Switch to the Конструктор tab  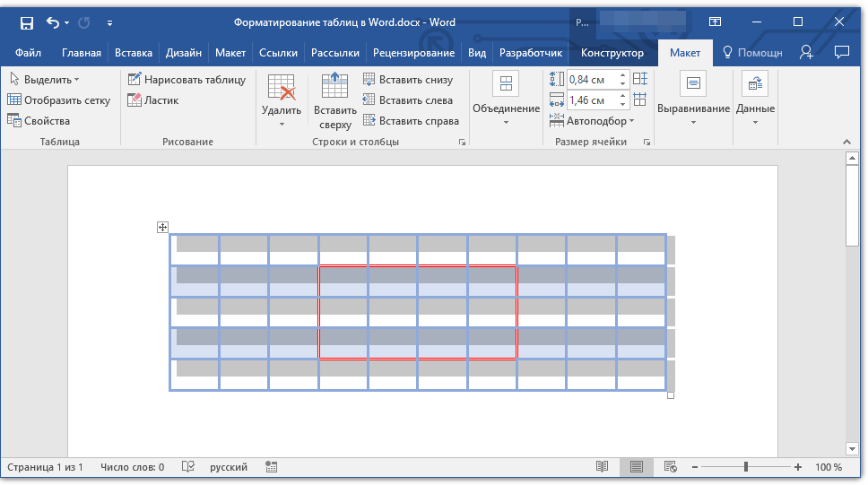612,53
